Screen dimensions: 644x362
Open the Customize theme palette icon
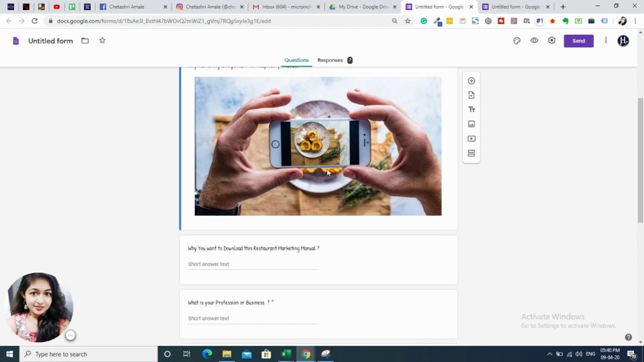(x=517, y=41)
